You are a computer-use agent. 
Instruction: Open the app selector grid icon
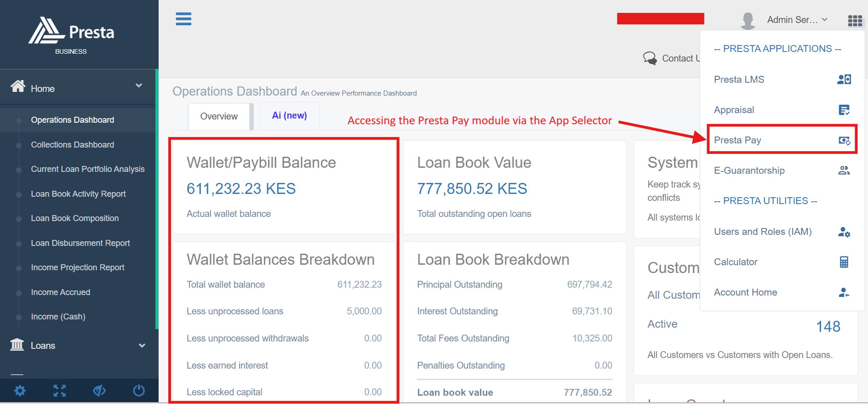(855, 21)
